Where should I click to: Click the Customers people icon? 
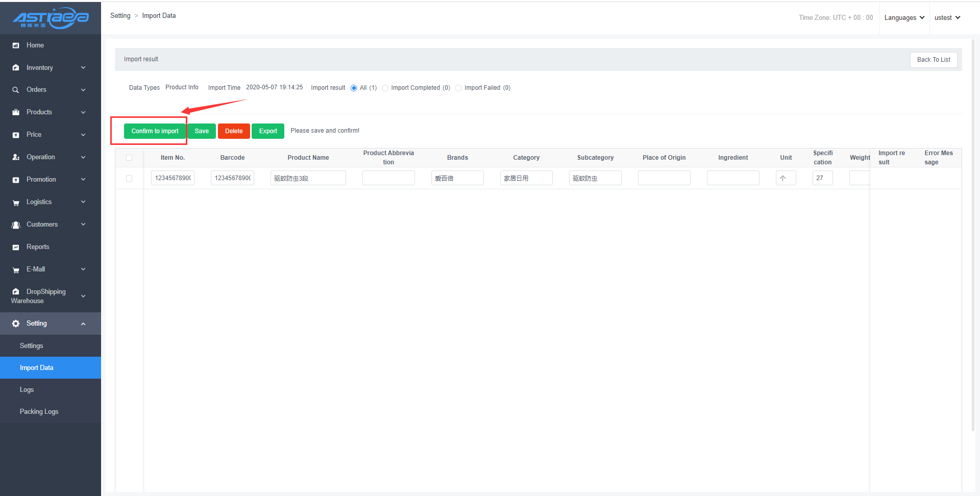tap(16, 225)
